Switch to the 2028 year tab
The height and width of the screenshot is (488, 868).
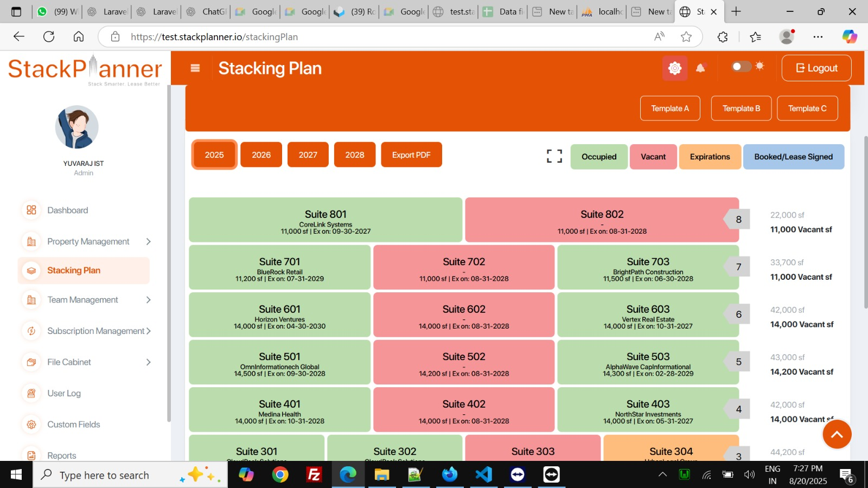point(355,155)
